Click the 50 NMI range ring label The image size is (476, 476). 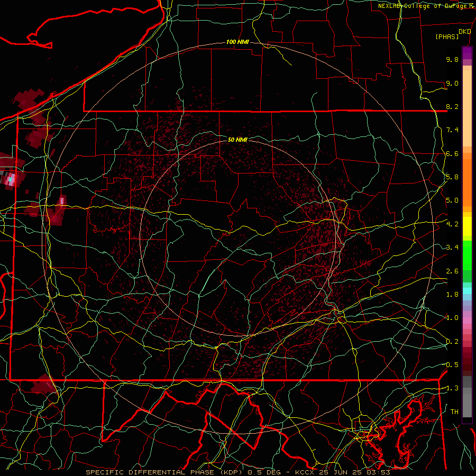point(237,140)
